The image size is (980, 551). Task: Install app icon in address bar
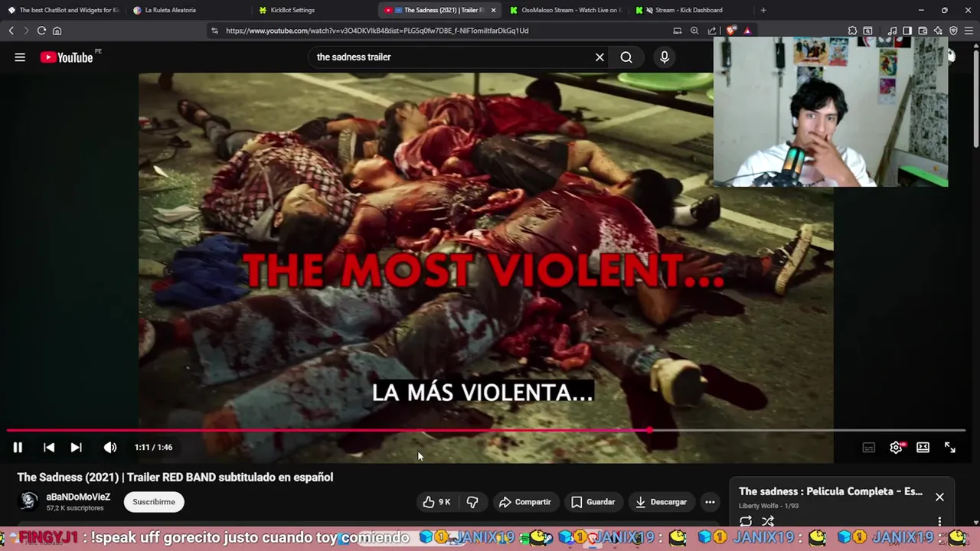(x=677, y=31)
